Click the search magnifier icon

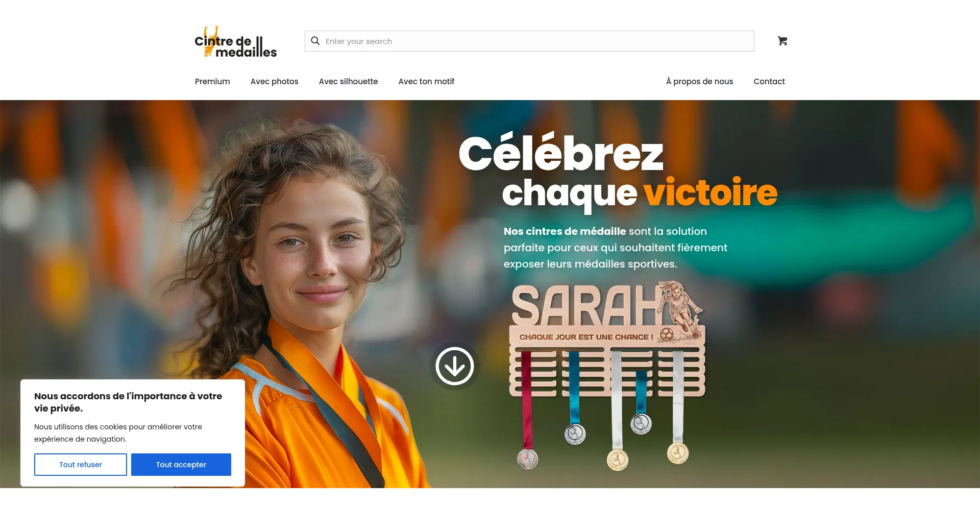[x=315, y=41]
